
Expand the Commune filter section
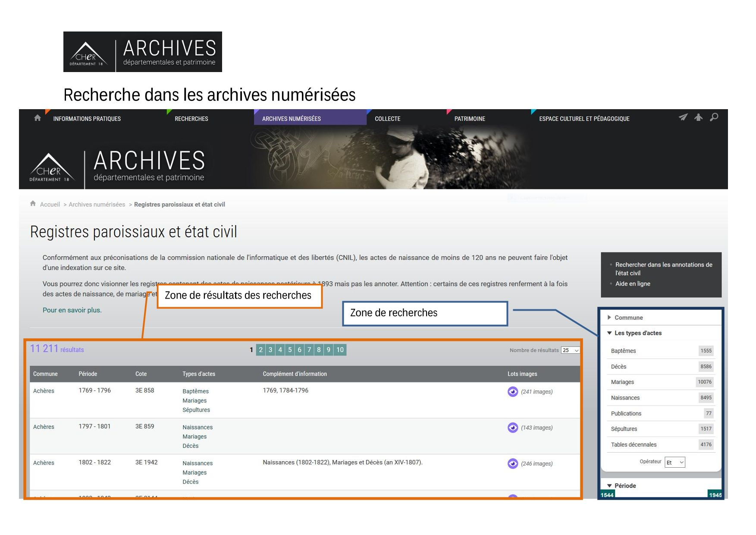pos(628,318)
